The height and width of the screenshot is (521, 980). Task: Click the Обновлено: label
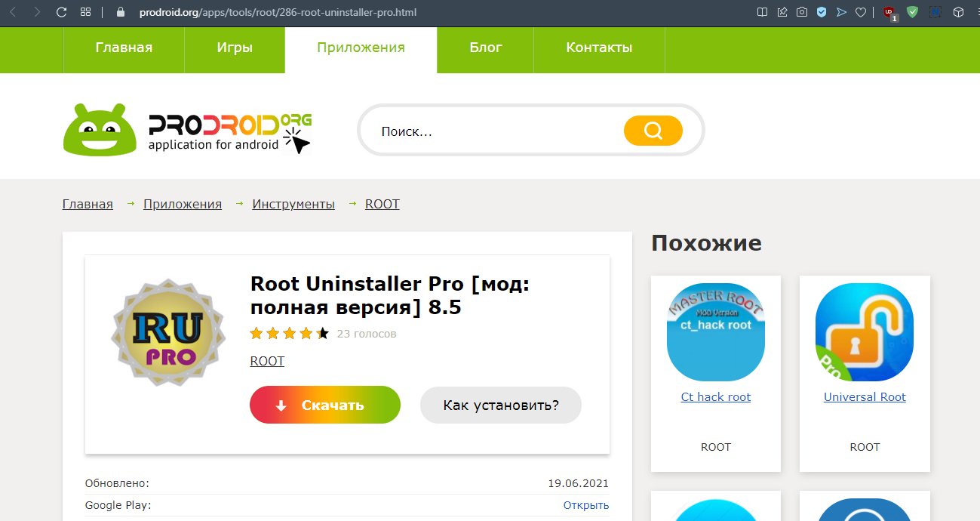click(x=117, y=483)
